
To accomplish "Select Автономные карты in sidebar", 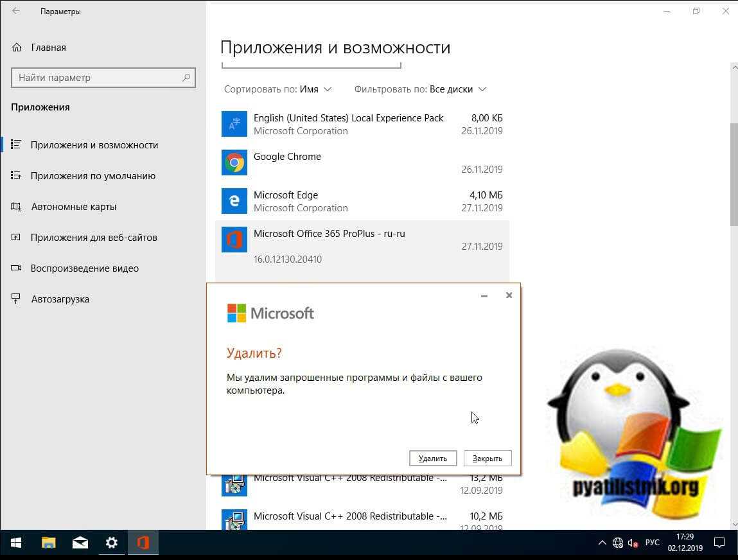I will point(73,207).
